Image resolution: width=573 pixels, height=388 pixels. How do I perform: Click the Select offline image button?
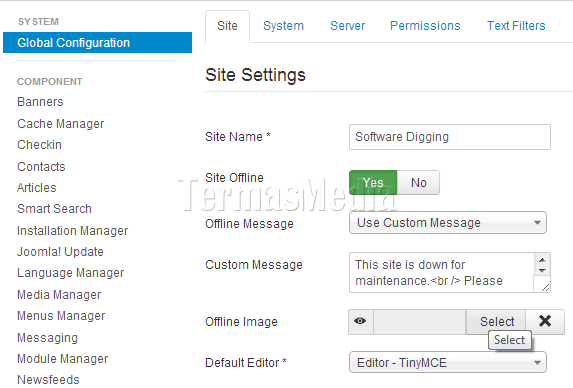pos(497,322)
